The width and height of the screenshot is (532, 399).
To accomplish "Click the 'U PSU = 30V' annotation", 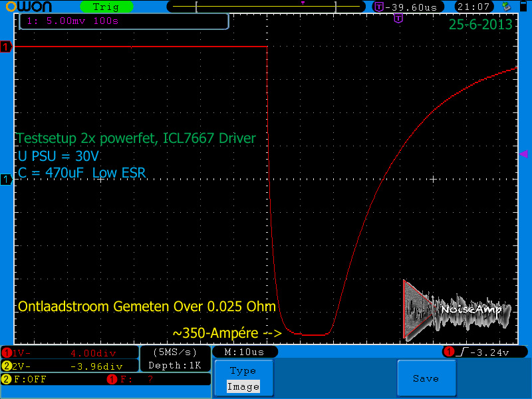I will point(59,156).
